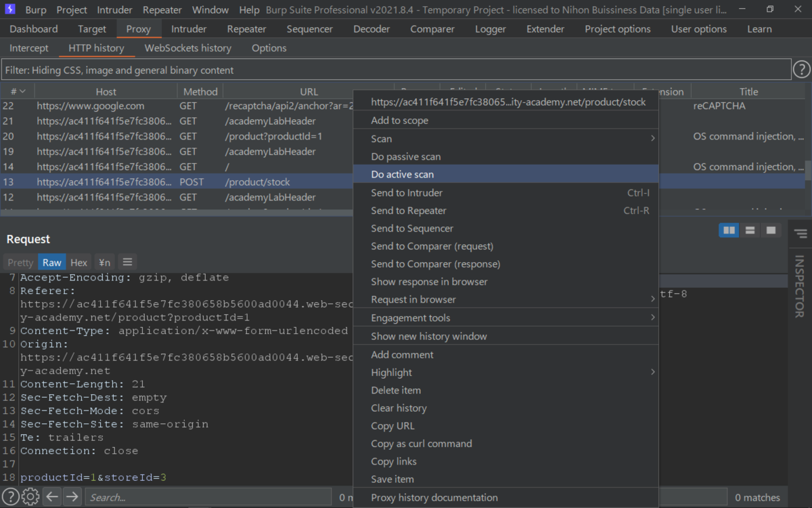This screenshot has width=812, height=508.
Task: Toggle the ¥n non-printable characters button
Action: (x=104, y=262)
